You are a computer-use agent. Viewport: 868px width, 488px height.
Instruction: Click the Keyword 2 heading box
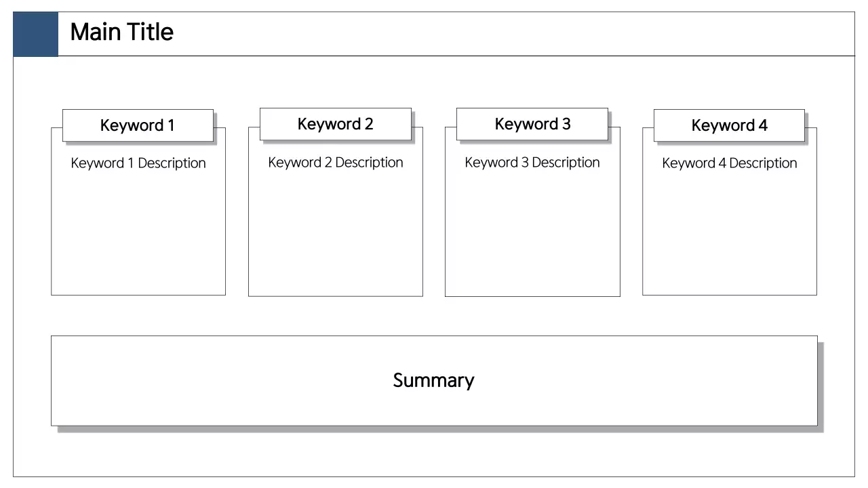click(335, 124)
